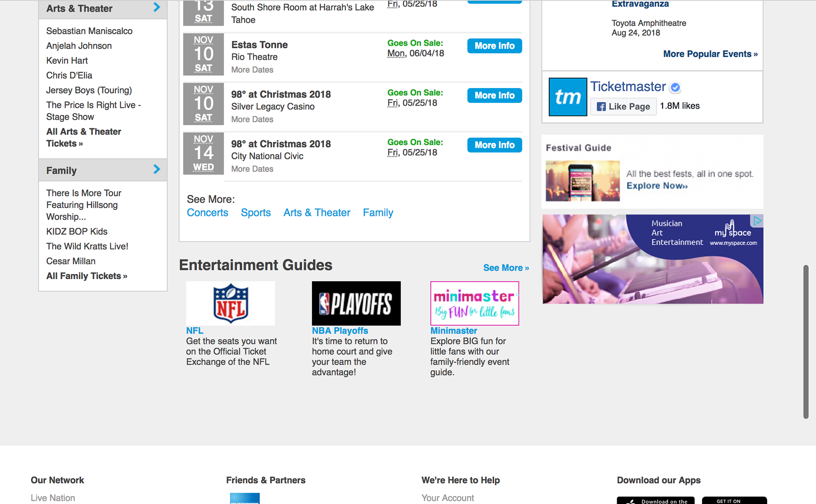Open The Wild Kratts Live! tickets
The image size is (816, 504).
point(87,246)
